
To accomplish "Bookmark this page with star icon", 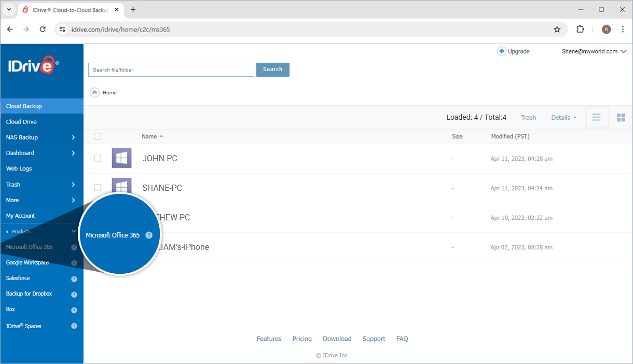I will click(x=557, y=30).
